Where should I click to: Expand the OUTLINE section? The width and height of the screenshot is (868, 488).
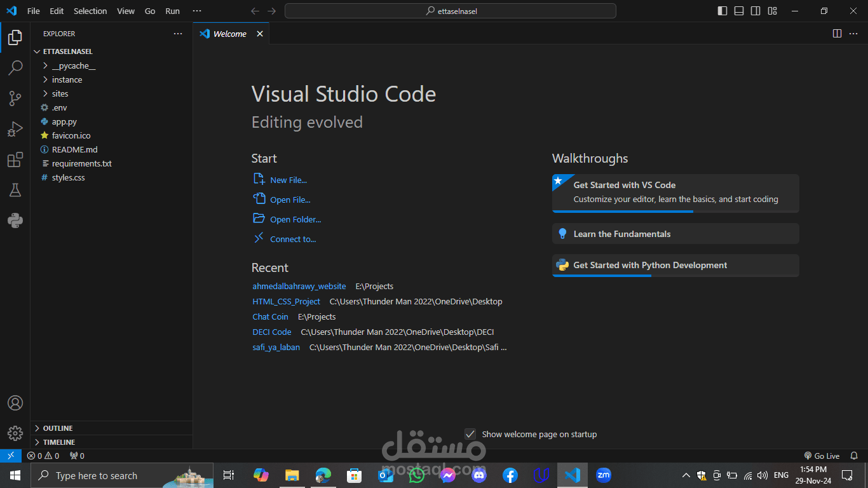click(111, 428)
